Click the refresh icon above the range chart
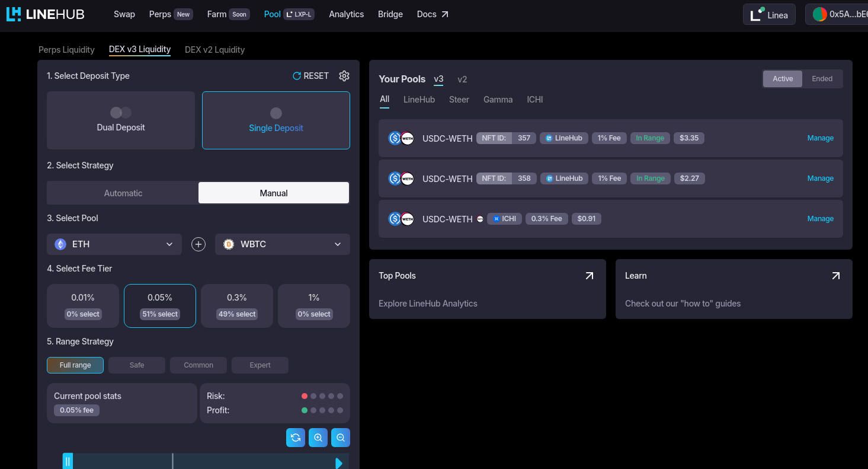This screenshot has height=469, width=868. tap(296, 437)
